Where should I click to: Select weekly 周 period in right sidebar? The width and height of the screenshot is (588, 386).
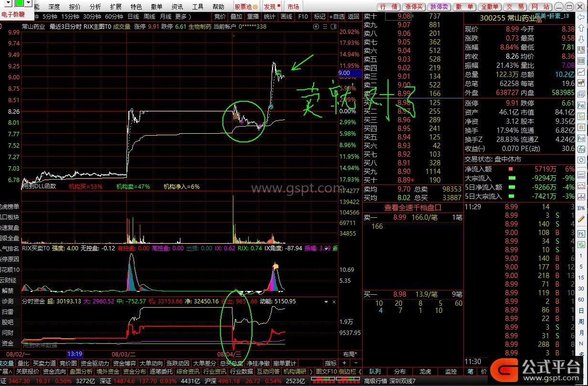(x=582, y=322)
